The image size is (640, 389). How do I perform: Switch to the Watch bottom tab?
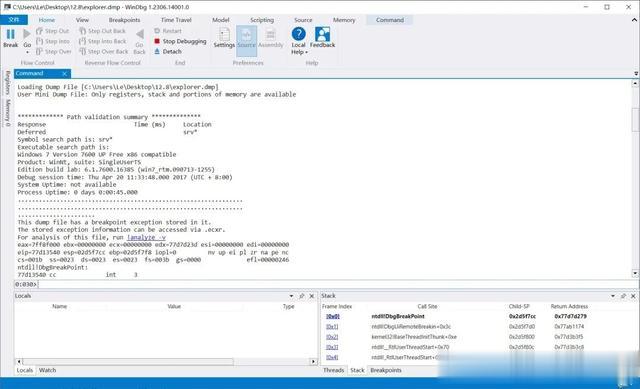[x=47, y=370]
